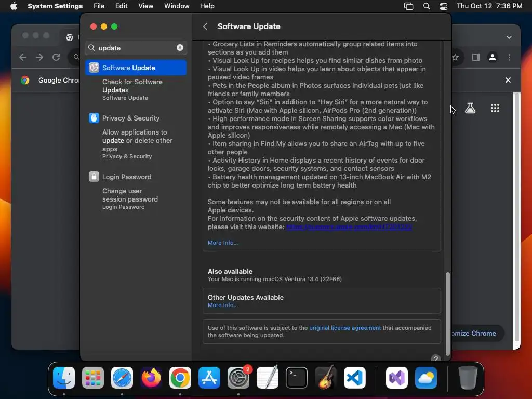Click Other Updates Available heading
The height and width of the screenshot is (399, 532).
246,297
